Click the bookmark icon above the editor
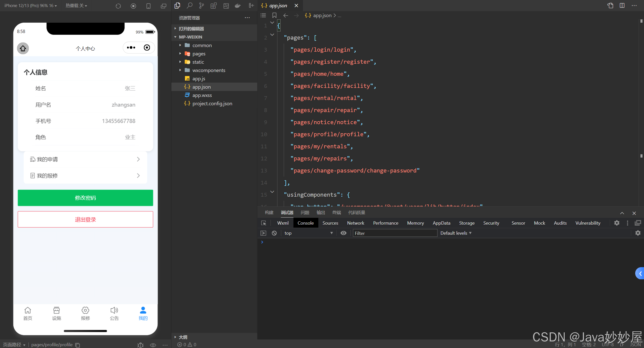This screenshot has width=644, height=348. click(x=274, y=16)
